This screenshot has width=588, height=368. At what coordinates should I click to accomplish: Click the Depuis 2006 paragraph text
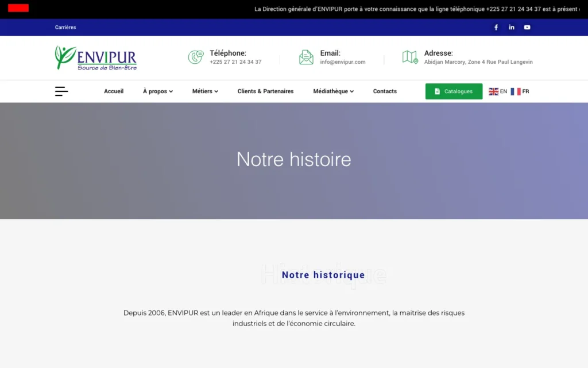click(294, 318)
